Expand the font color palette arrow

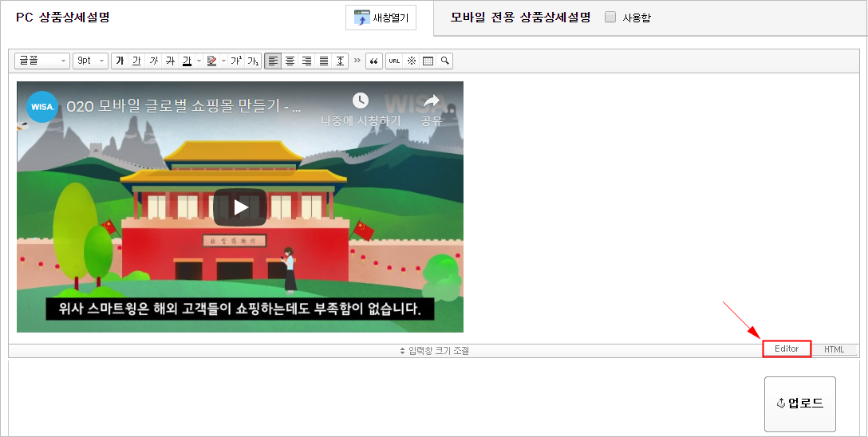199,61
